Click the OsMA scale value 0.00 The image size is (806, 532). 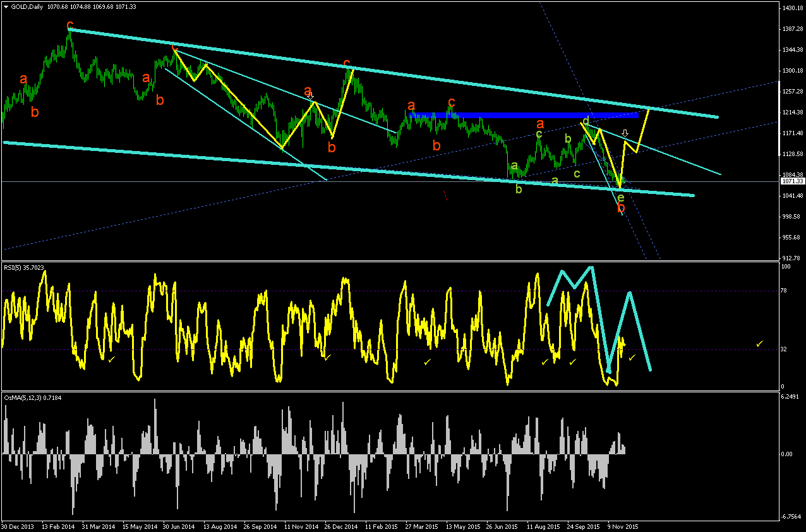788,454
